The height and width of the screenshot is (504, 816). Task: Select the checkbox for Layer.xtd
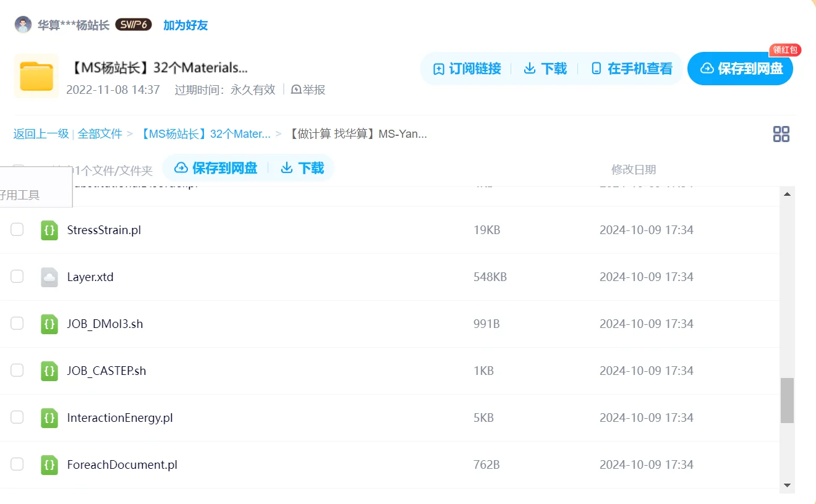click(x=17, y=276)
